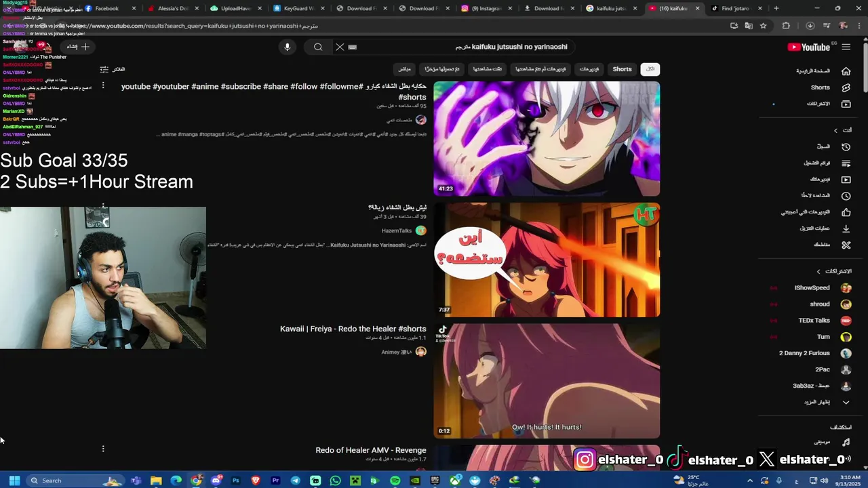Switch to the UploadHaven browser tab
The image size is (868, 488).
point(235,8)
